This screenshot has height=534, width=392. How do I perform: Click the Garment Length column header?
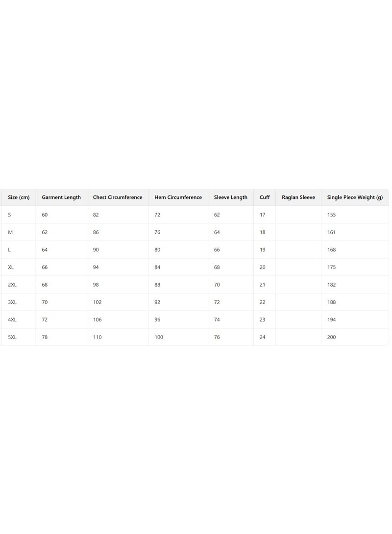coord(61,197)
